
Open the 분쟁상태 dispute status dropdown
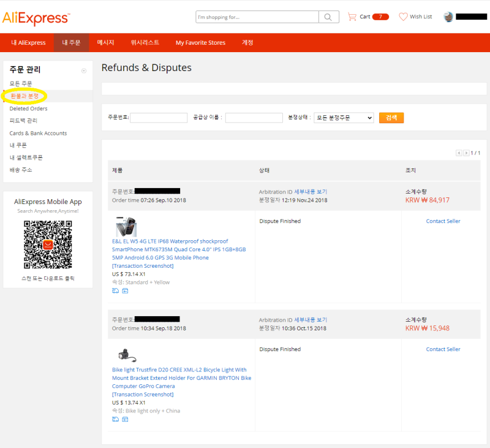344,118
